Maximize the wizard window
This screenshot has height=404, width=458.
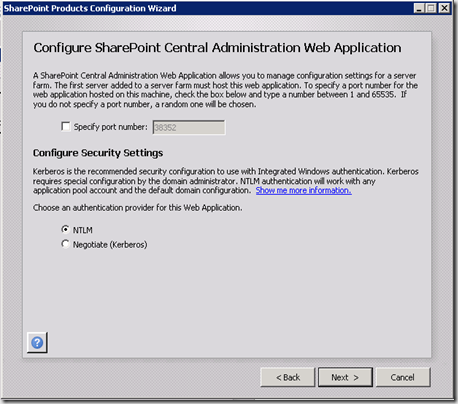[431, 8]
